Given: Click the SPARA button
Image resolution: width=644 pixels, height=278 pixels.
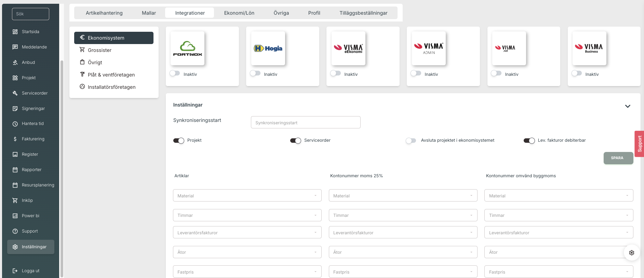Looking at the screenshot, I should click(618, 158).
